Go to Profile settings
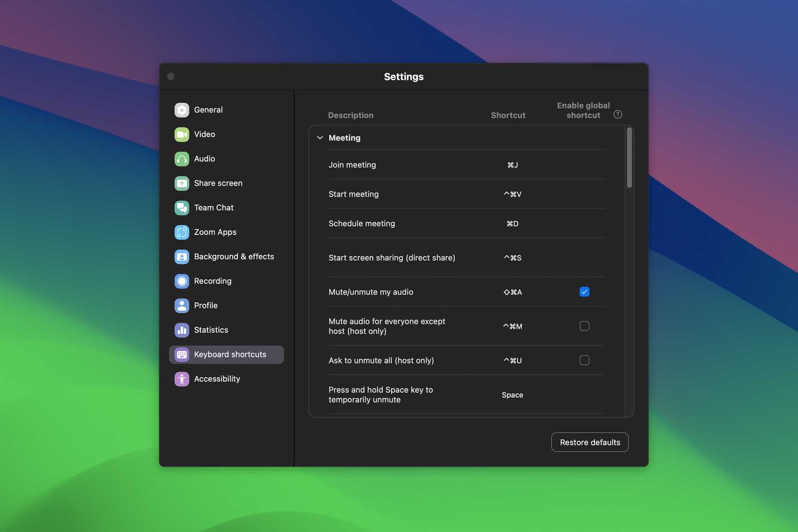This screenshot has height=532, width=798. pyautogui.click(x=226, y=306)
